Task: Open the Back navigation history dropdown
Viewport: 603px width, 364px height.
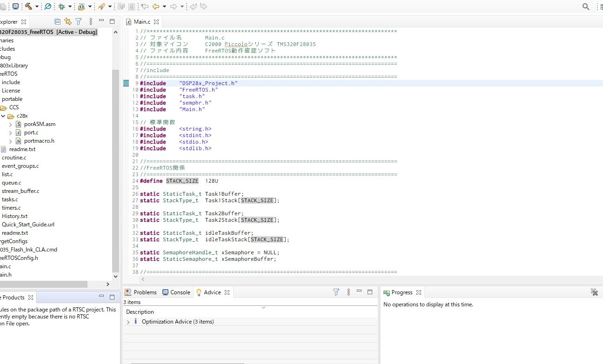Action: click(x=164, y=7)
